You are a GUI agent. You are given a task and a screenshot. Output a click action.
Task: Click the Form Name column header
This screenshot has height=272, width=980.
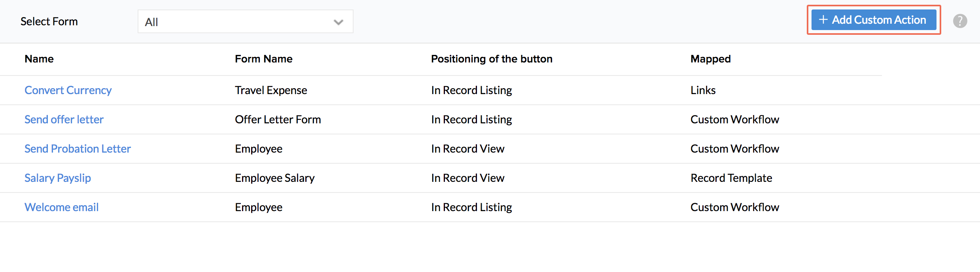(264, 59)
